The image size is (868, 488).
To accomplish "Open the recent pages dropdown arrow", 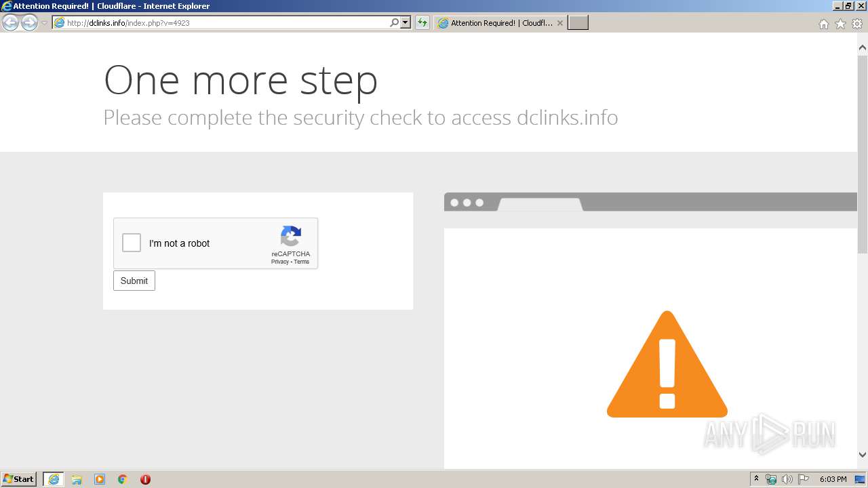I will (x=44, y=23).
